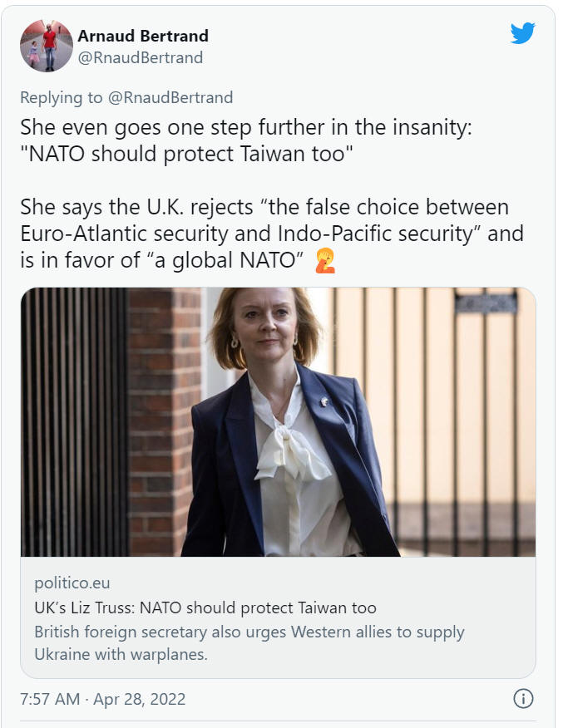Open the tweet info circle icon

click(523, 698)
